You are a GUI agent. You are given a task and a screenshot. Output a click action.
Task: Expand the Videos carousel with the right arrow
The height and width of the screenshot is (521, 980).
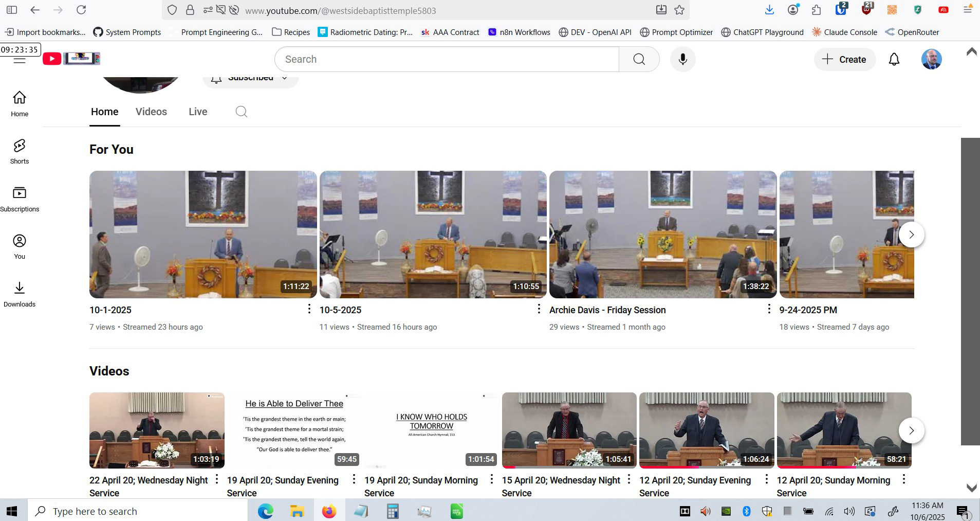(912, 430)
